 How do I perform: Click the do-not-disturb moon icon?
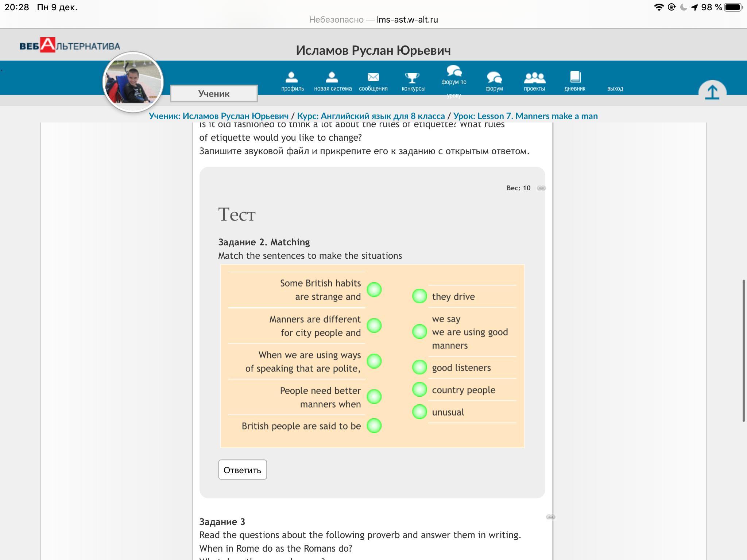pyautogui.click(x=684, y=7)
